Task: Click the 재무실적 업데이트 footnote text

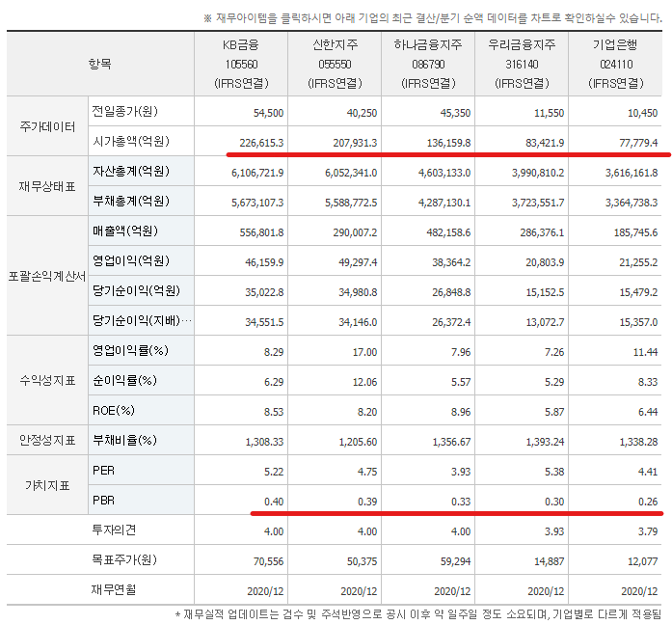Action: coord(417,614)
